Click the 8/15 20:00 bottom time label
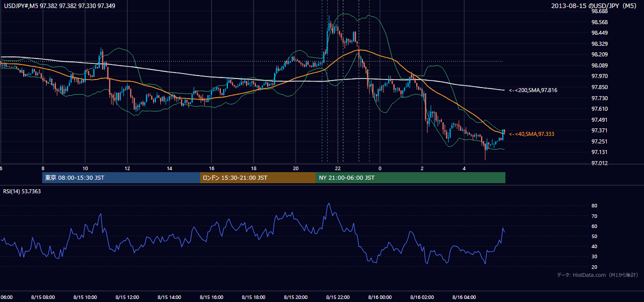644x302 pixels. tap(296, 297)
